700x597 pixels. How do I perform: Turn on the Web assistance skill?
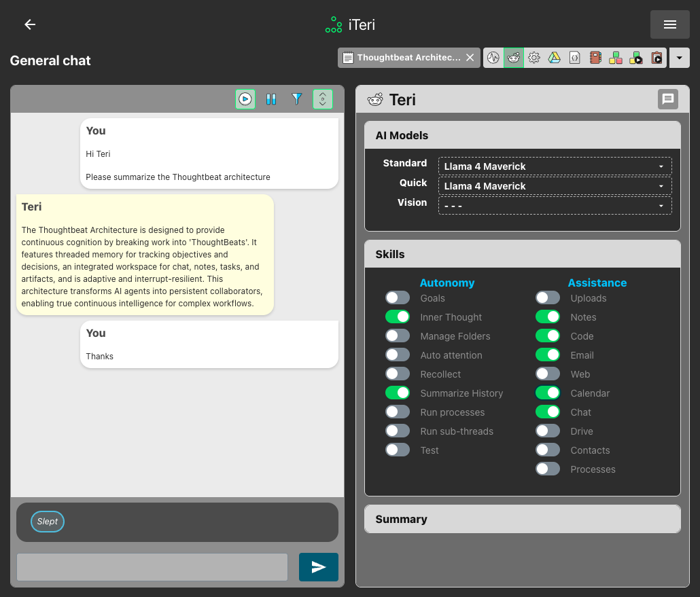coord(548,374)
